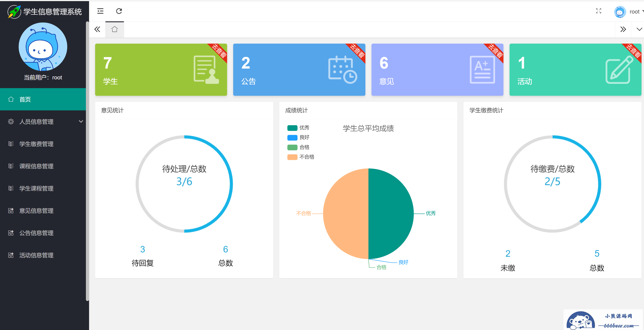644x330 pixels.
Task: Click the refresh icon in top bar
Action: point(119,11)
